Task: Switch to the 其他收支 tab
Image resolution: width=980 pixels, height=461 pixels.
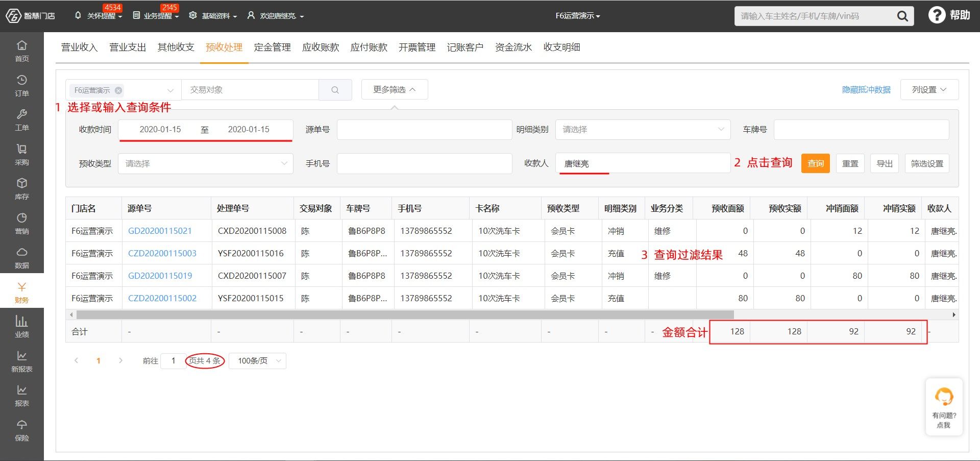Action: click(176, 47)
